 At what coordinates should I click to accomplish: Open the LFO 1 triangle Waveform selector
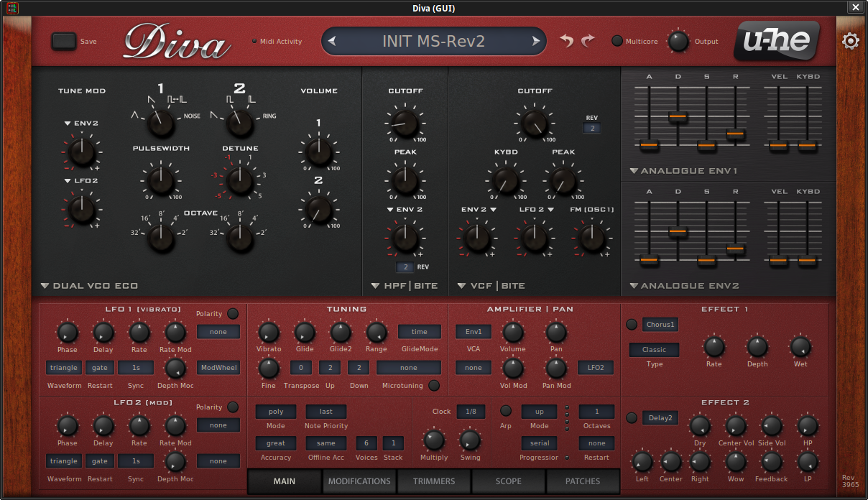tap(64, 368)
